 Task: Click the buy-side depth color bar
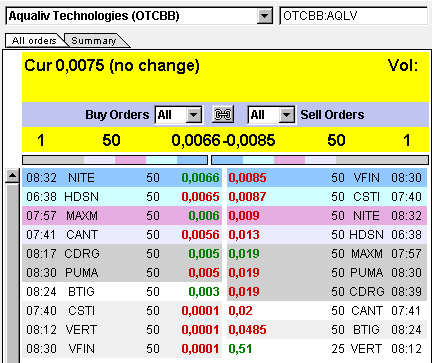115,160
